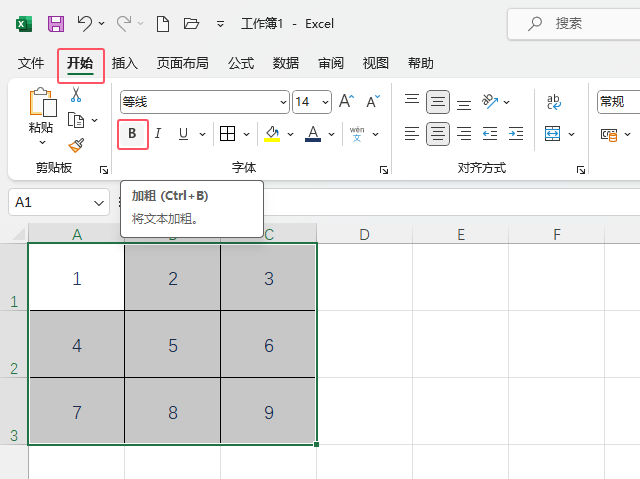Click the wén phonetic guide icon
640x479 pixels.
coord(357,134)
